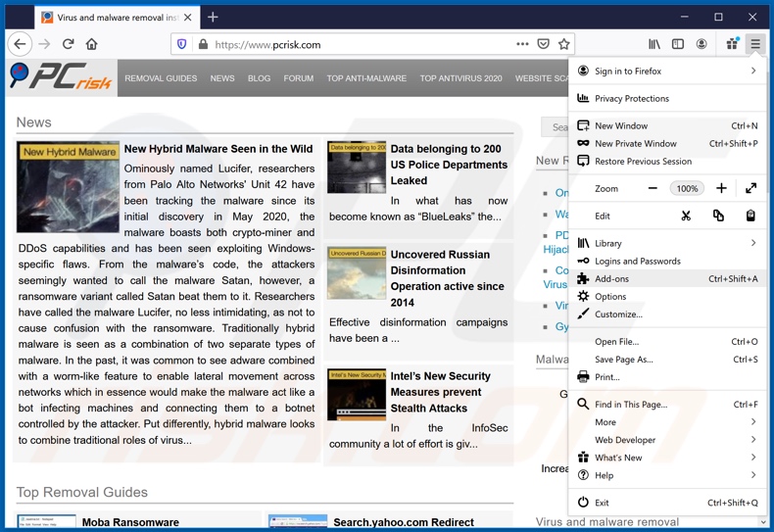Click the Cut scissors icon
Image resolution: width=774 pixels, height=532 pixels.
click(686, 216)
